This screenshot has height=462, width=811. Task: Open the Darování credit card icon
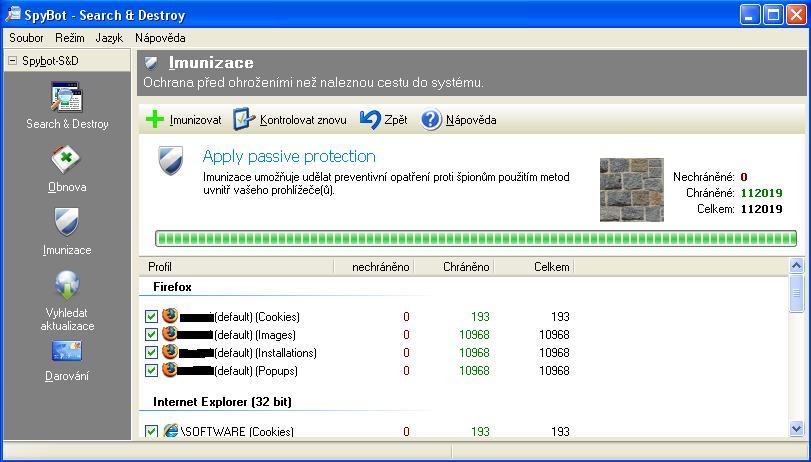(67, 351)
